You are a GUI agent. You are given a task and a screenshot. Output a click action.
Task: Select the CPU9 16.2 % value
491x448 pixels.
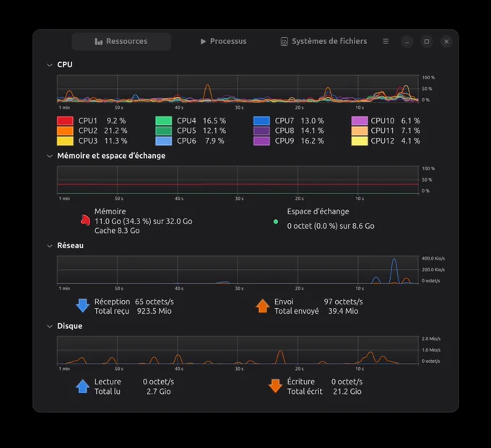coord(312,141)
